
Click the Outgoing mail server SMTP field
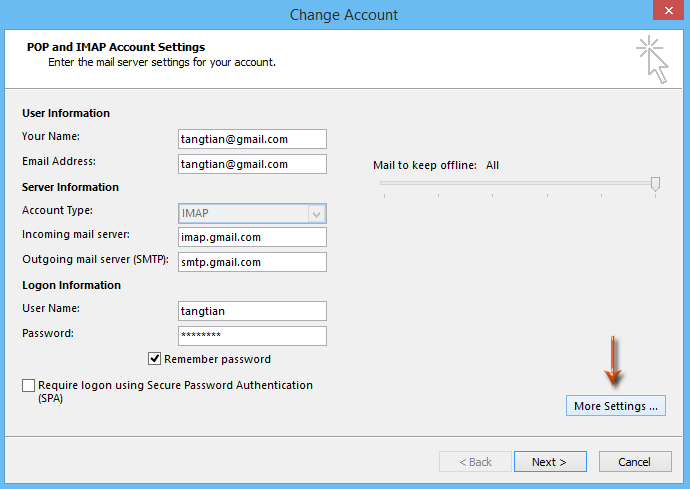coord(252,262)
